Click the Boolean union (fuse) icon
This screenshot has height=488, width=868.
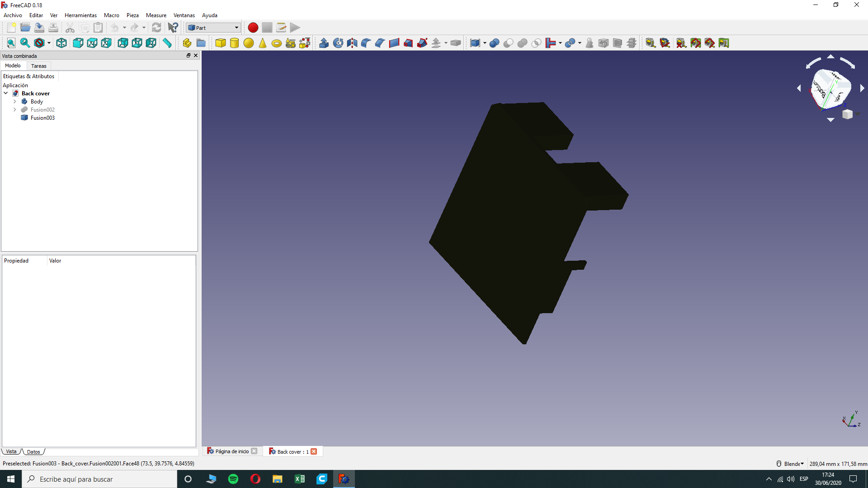coord(522,43)
